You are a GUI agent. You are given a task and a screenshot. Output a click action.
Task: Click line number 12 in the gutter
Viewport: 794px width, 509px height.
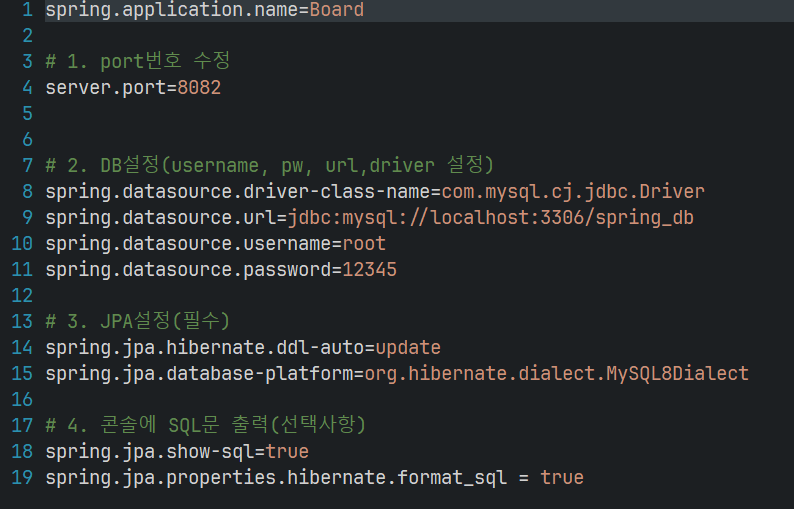pos(22,295)
